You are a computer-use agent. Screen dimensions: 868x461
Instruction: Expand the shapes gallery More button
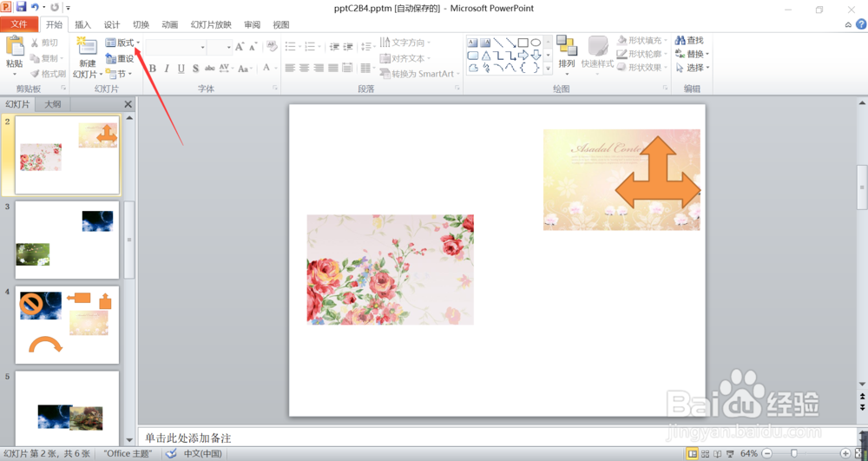[548, 68]
